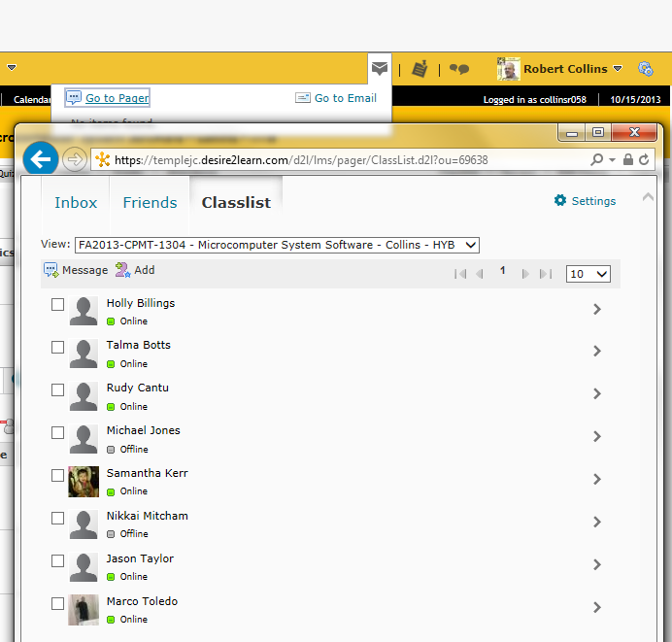The image size is (672, 642).
Task: Open the items-per-page dropdown showing 10
Action: pyautogui.click(x=588, y=274)
